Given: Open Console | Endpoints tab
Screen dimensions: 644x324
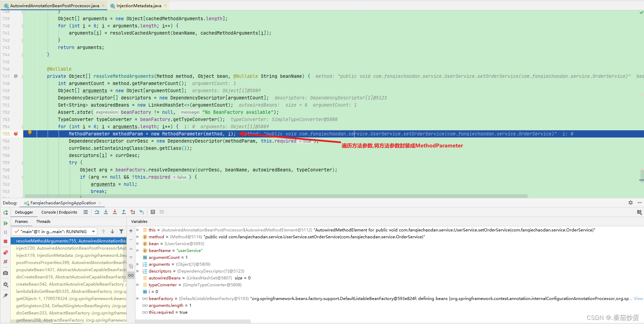Looking at the screenshot, I should [59, 212].
